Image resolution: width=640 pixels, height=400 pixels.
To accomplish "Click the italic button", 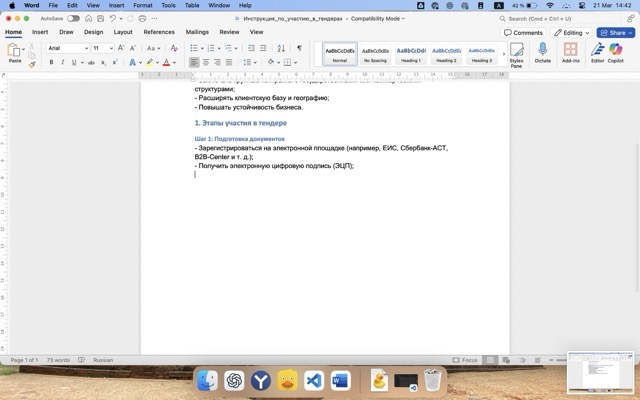I will (64, 62).
